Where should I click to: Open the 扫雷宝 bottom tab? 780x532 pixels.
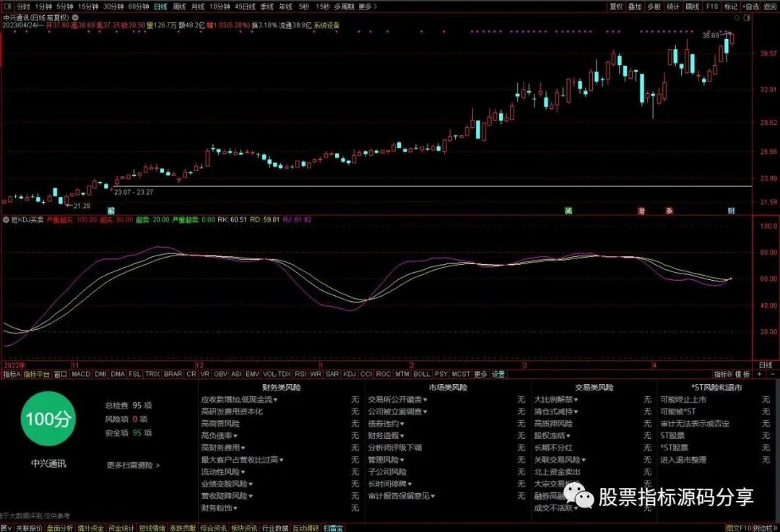[333, 528]
